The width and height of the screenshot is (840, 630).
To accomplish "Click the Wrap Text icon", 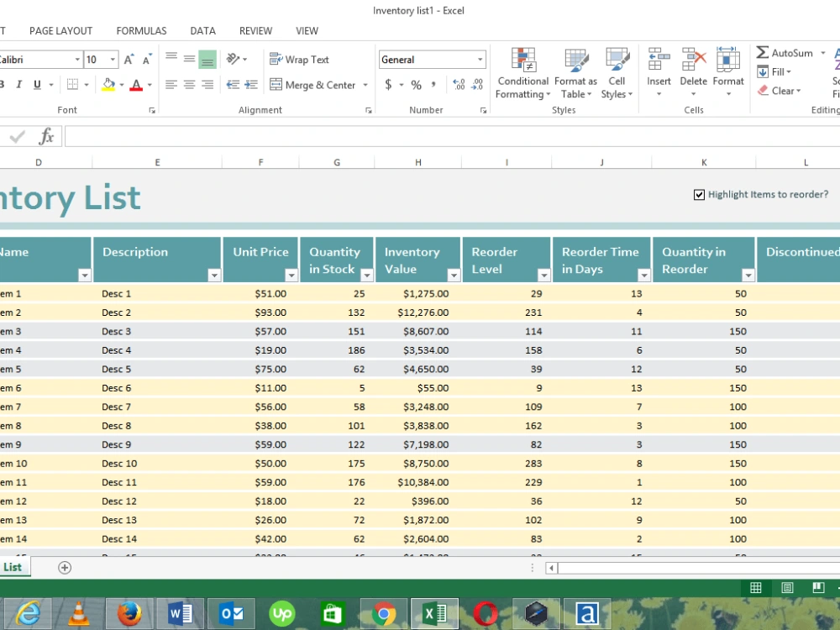I will (x=276, y=59).
